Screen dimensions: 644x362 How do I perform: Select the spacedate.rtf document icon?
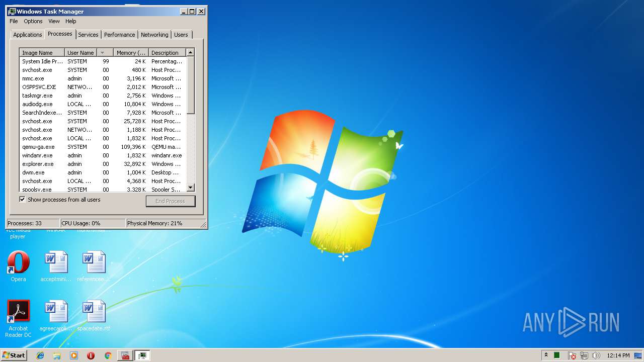94,316
